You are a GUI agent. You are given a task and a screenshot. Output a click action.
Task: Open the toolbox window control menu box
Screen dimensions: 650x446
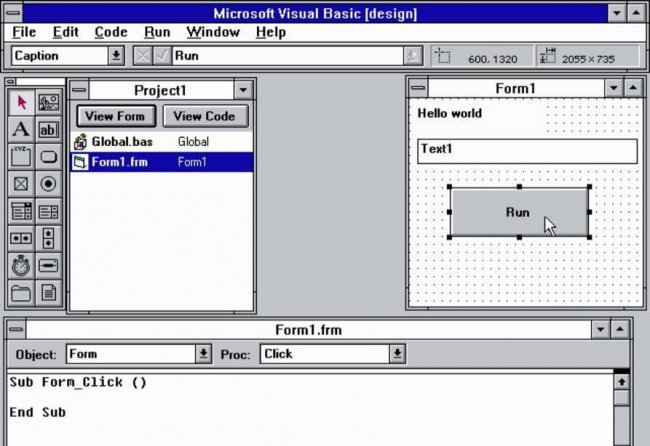(11, 82)
